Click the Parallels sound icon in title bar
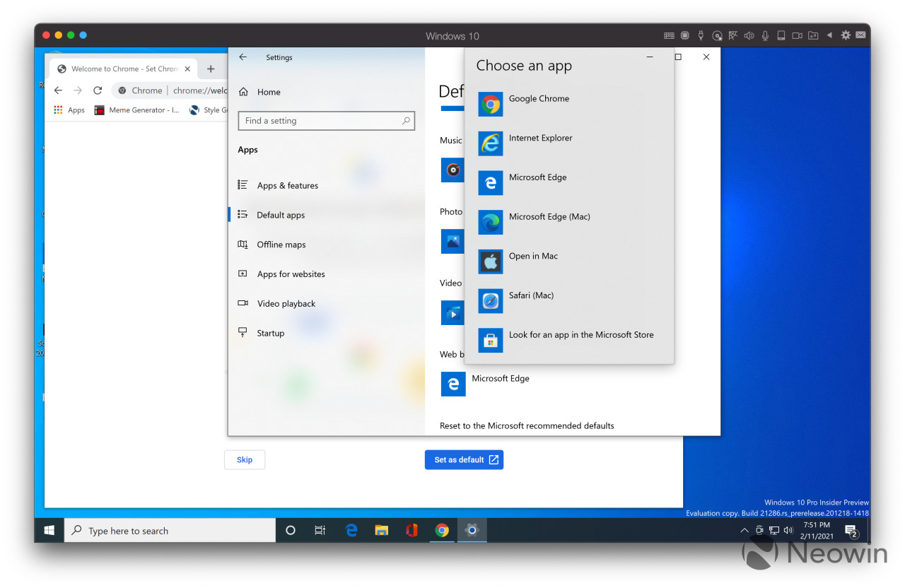 click(749, 35)
